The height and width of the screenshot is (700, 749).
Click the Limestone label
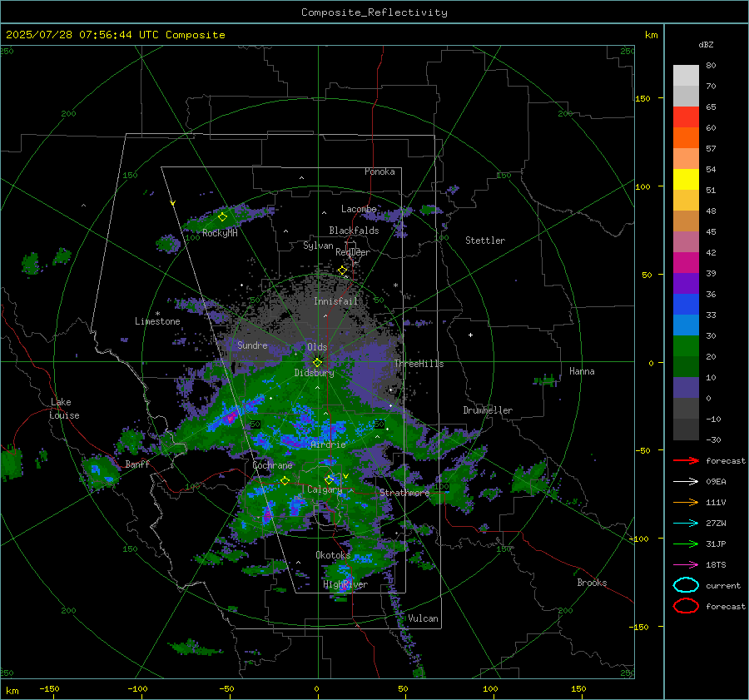coord(157,321)
